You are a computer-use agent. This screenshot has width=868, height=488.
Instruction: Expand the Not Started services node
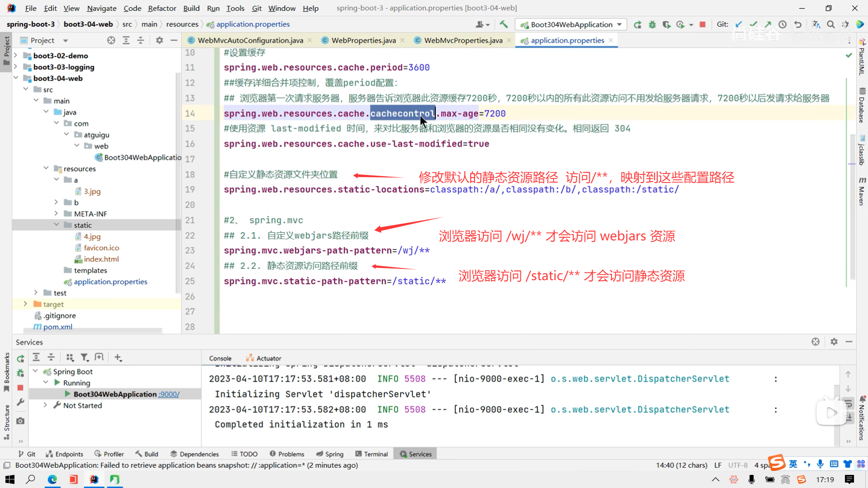[45, 405]
